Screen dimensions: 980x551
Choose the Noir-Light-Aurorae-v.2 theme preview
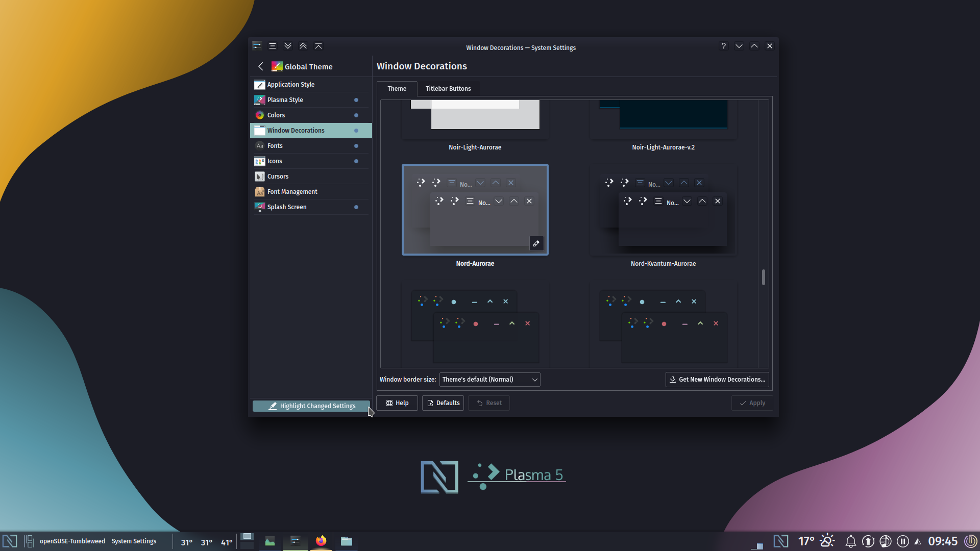pos(664,118)
